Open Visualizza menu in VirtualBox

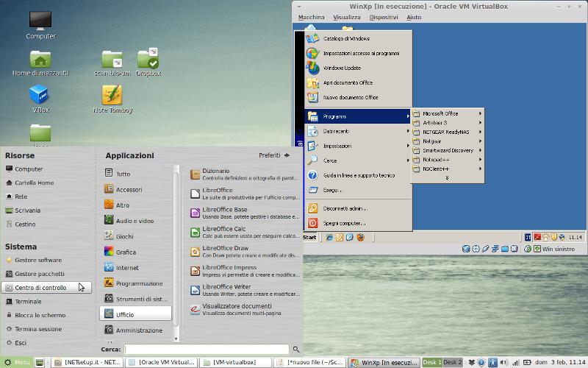(346, 17)
